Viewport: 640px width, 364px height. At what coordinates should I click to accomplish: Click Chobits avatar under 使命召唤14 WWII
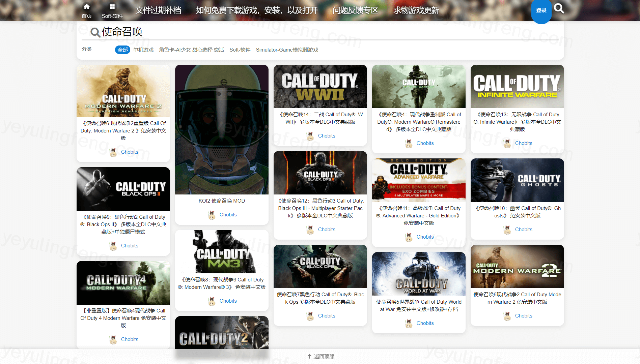tap(310, 136)
